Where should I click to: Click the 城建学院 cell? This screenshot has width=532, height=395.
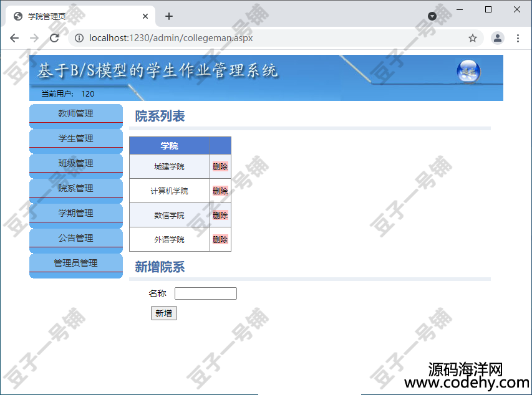tap(169, 166)
